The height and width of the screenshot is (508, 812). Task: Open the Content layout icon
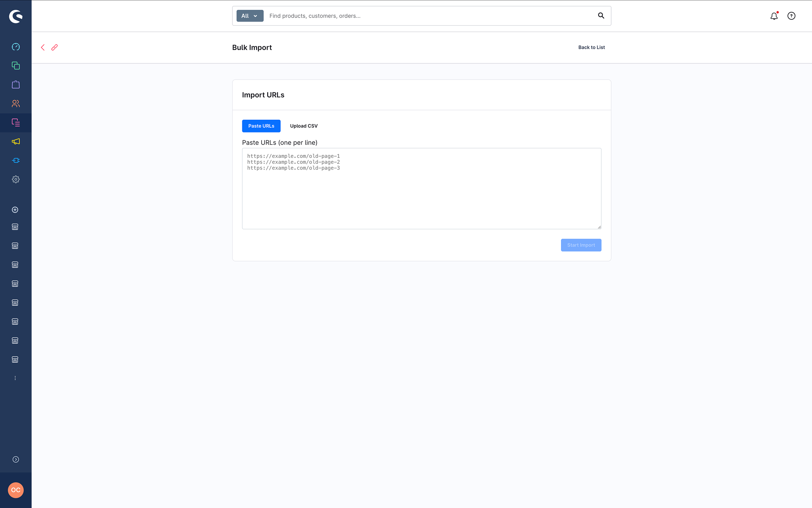16,123
